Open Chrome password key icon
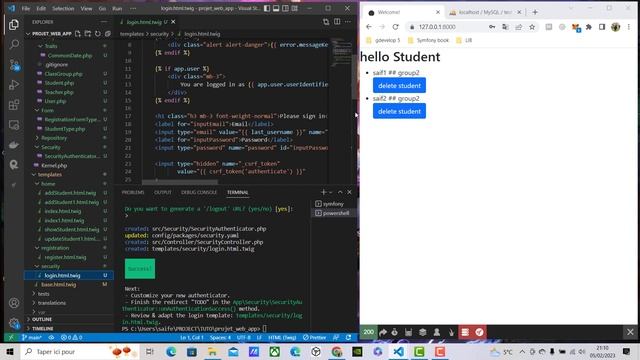640x360 pixels. pos(492,27)
